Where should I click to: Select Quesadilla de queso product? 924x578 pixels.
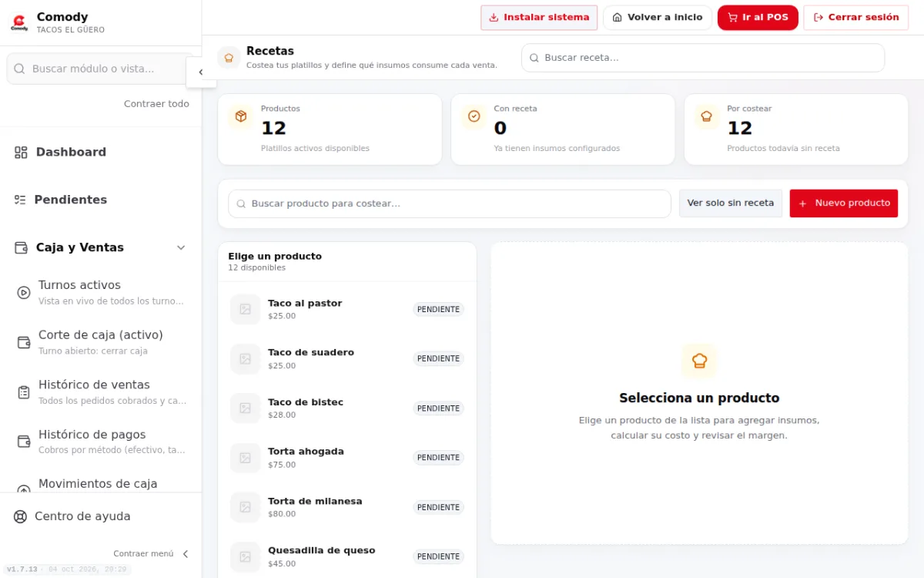[x=347, y=556]
